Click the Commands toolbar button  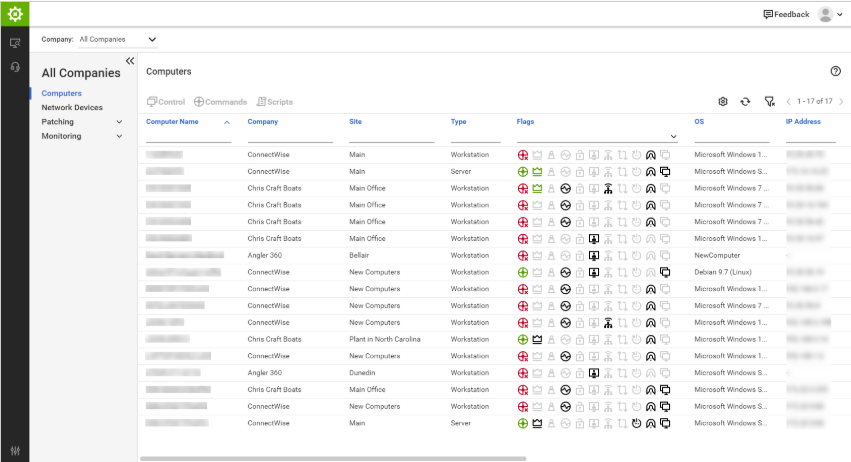(220, 102)
